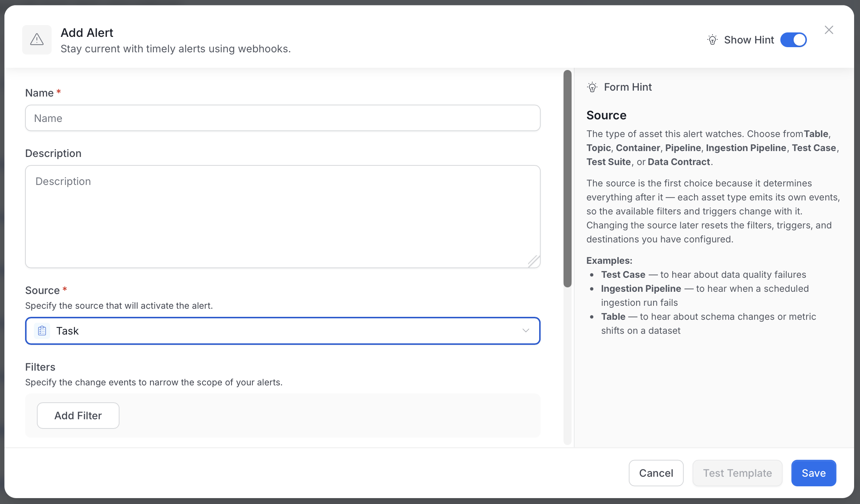The image size is (860, 504).
Task: Open the Source dropdown showing Task
Action: click(x=283, y=331)
